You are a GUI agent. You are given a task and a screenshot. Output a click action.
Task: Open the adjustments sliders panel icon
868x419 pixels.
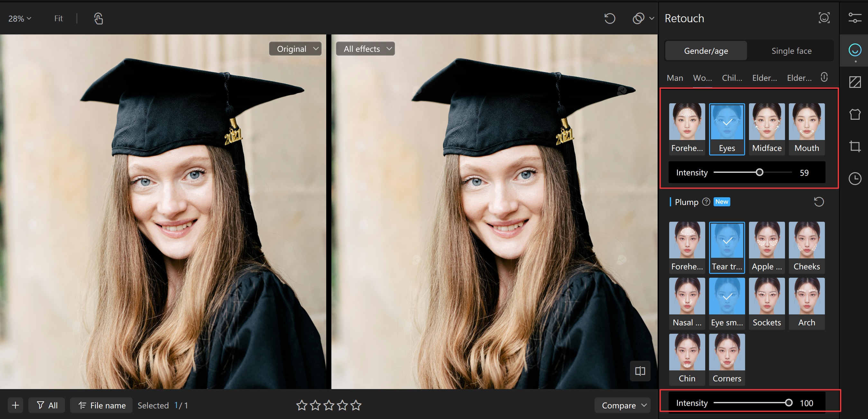(854, 18)
